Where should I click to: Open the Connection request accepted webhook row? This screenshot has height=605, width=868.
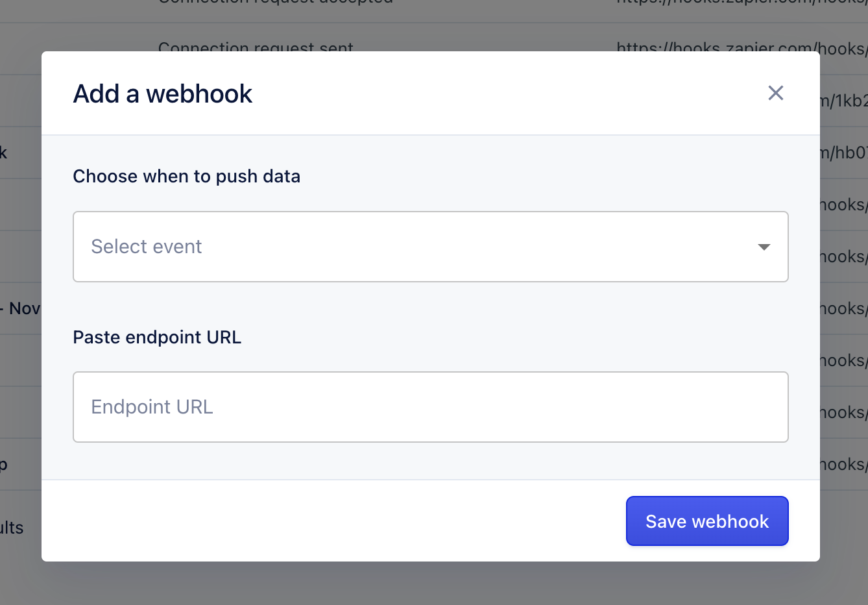click(275, 3)
